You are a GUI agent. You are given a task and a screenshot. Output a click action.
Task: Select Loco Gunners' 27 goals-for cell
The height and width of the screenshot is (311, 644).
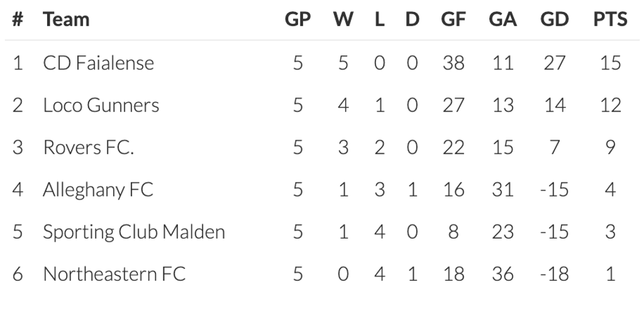tap(453, 105)
